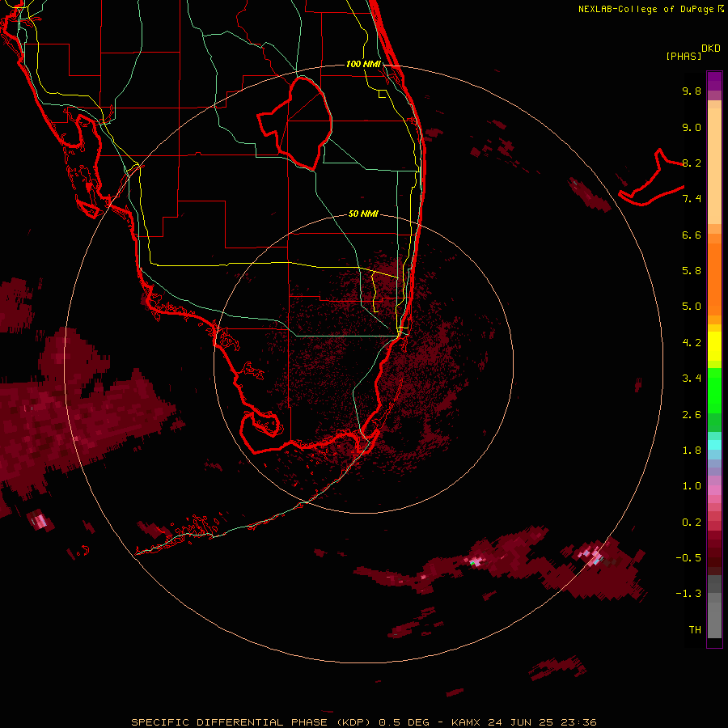This screenshot has height=728, width=728.
Task: Click the 0.2 value on the scale
Action: point(692,523)
